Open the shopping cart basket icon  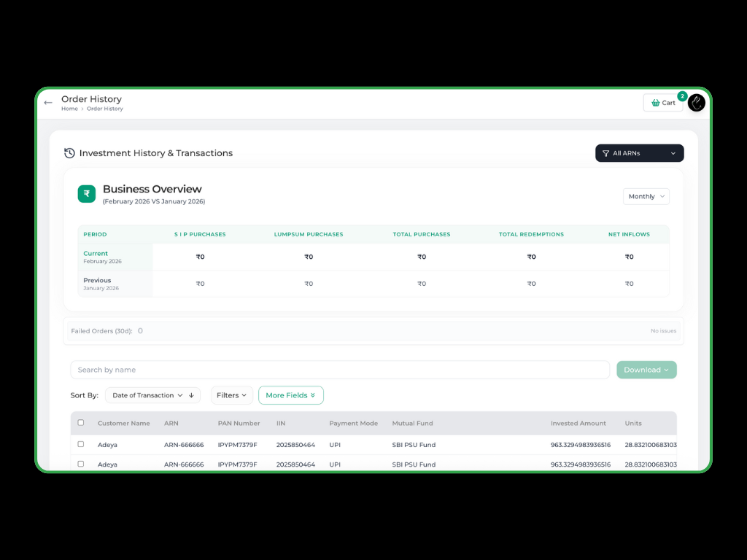click(x=656, y=103)
